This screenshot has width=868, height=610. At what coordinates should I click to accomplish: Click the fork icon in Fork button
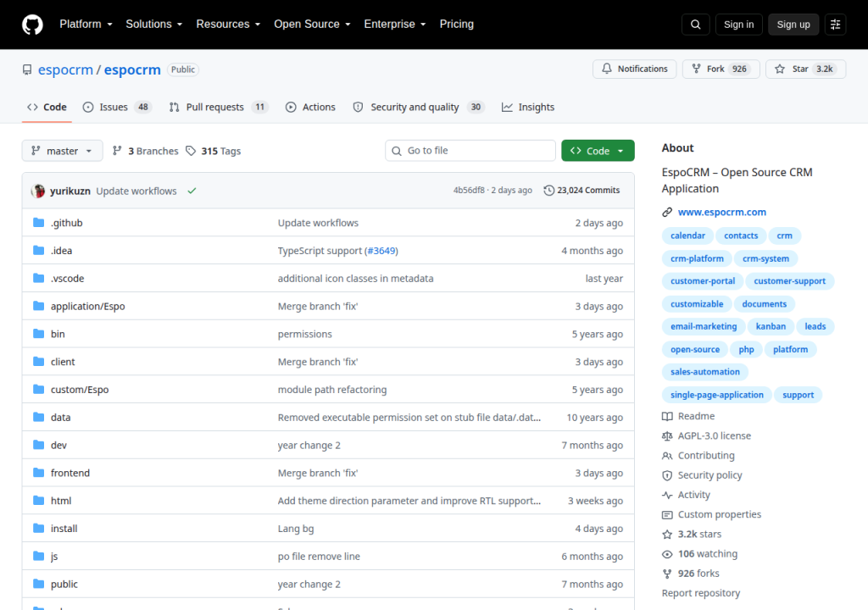click(697, 69)
